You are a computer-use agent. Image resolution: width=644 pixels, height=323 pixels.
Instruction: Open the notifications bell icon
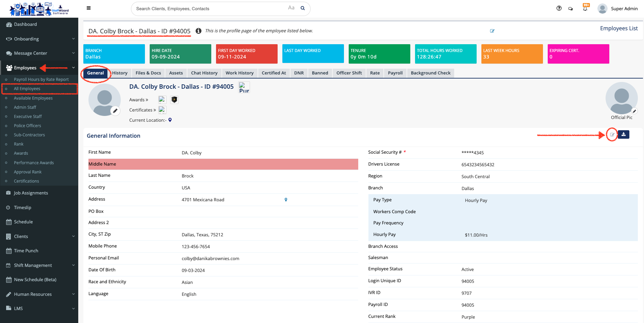click(585, 9)
